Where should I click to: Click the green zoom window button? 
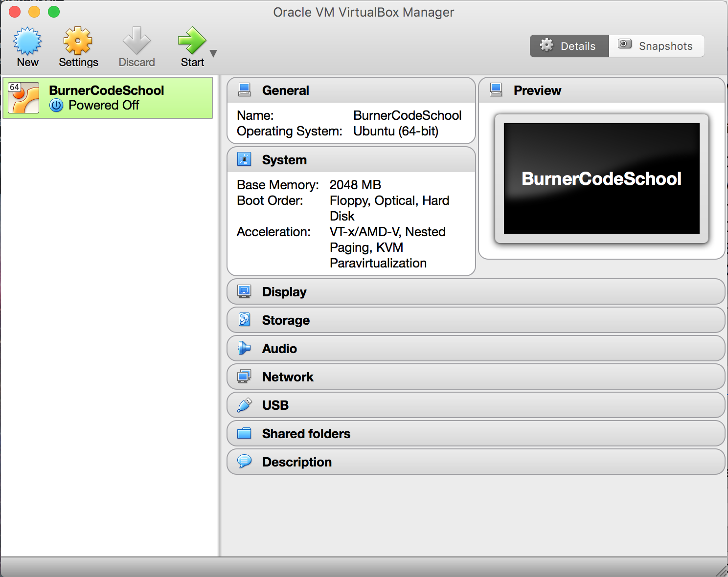[x=54, y=12]
